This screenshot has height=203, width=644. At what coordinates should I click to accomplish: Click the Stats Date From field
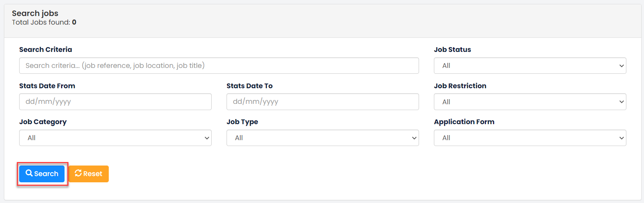tap(115, 102)
